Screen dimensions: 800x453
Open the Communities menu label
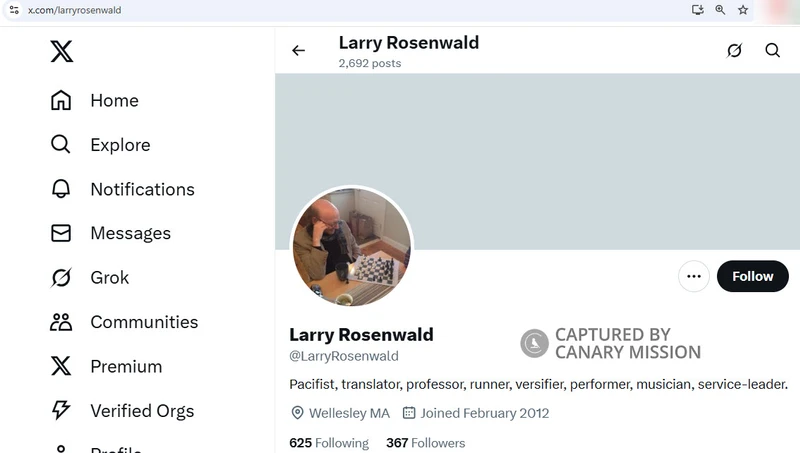click(x=144, y=322)
